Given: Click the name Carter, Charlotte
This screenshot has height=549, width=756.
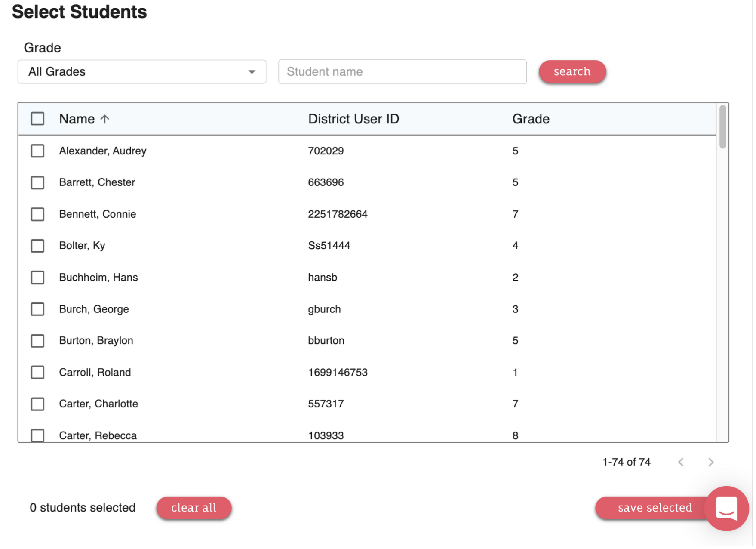Looking at the screenshot, I should click(x=99, y=405).
